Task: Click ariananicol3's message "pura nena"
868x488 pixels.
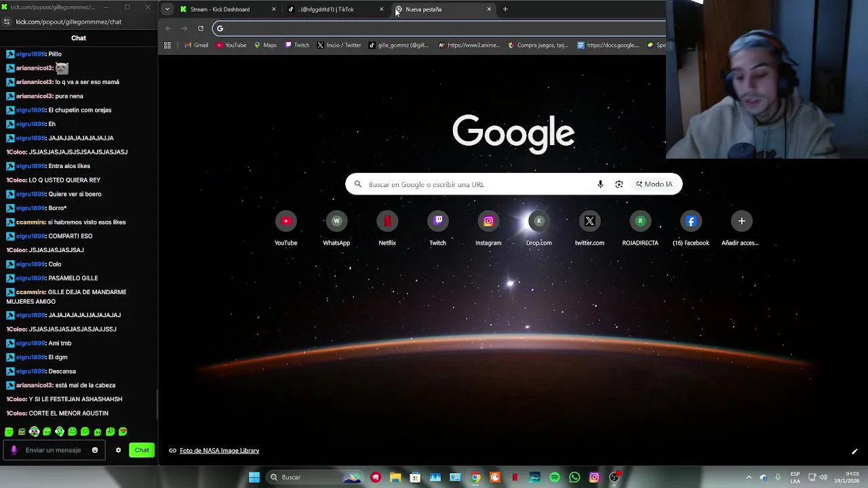Action: [69, 96]
